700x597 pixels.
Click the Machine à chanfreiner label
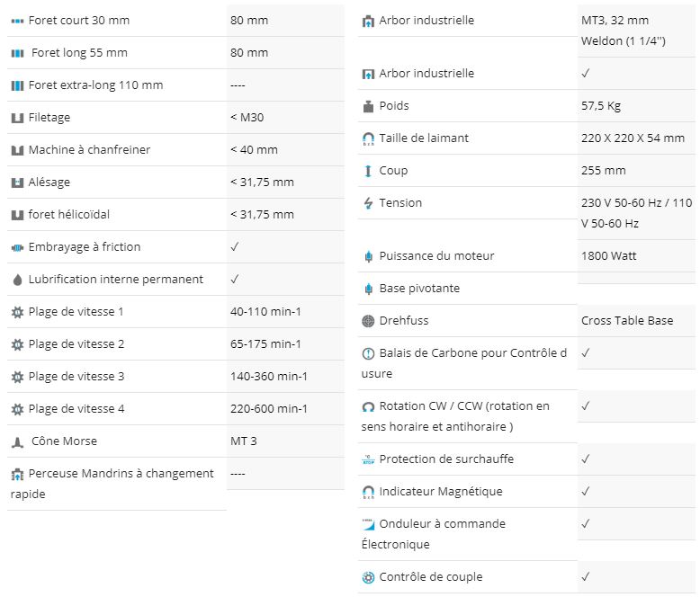(x=89, y=150)
